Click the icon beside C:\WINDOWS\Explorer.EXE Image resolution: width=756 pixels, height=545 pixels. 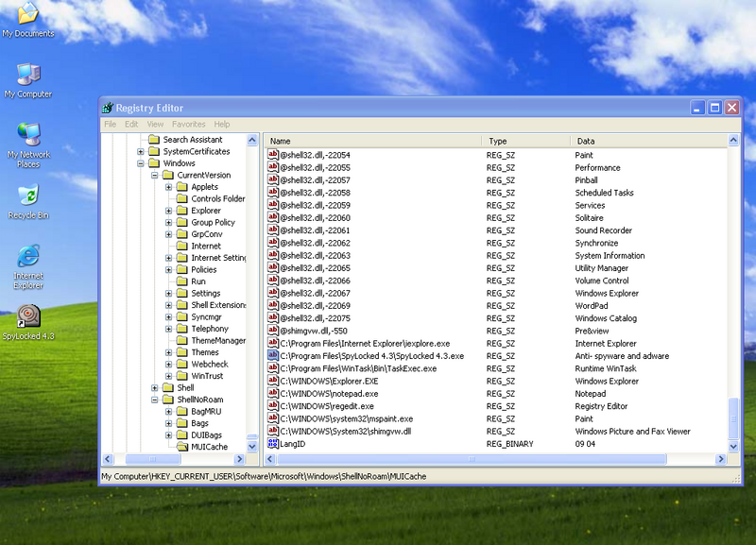click(x=273, y=381)
